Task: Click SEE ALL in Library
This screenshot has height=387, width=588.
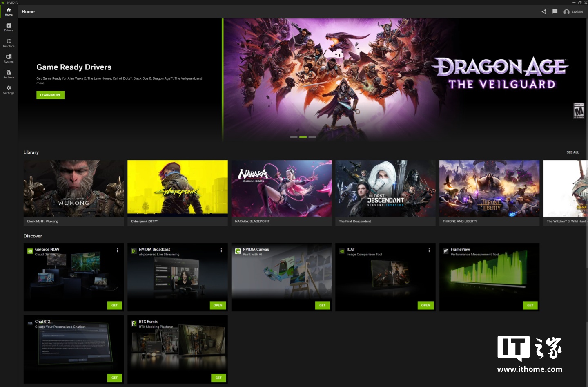Action: 572,152
